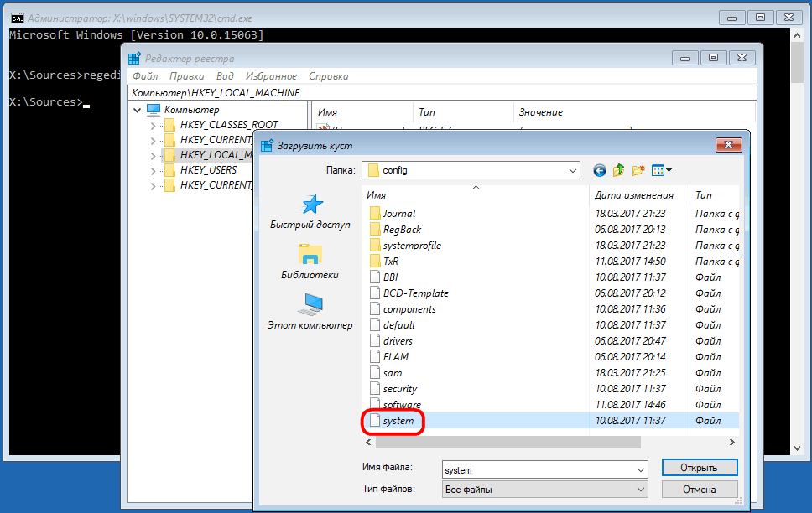
Task: Open the Вид menu
Action: [225, 76]
